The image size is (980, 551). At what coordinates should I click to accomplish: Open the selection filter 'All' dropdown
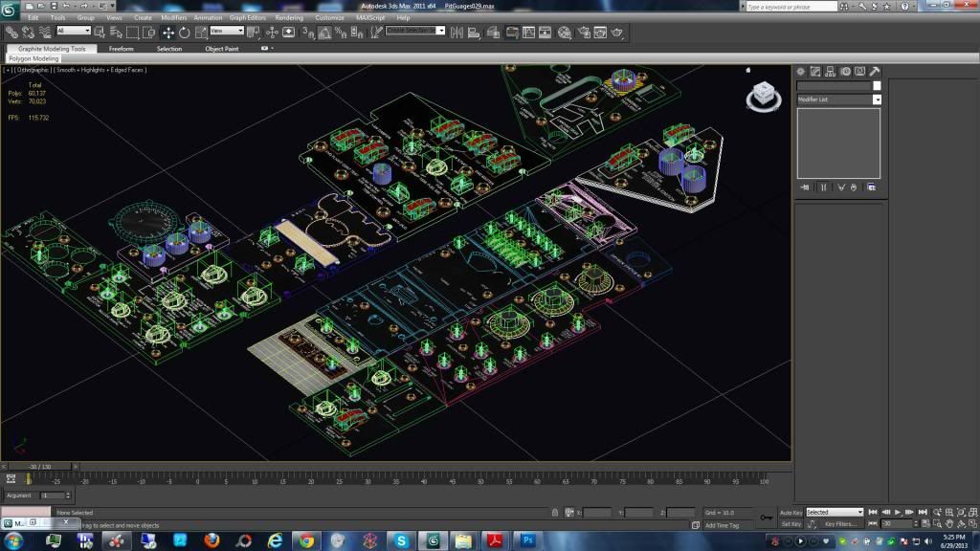tap(74, 31)
